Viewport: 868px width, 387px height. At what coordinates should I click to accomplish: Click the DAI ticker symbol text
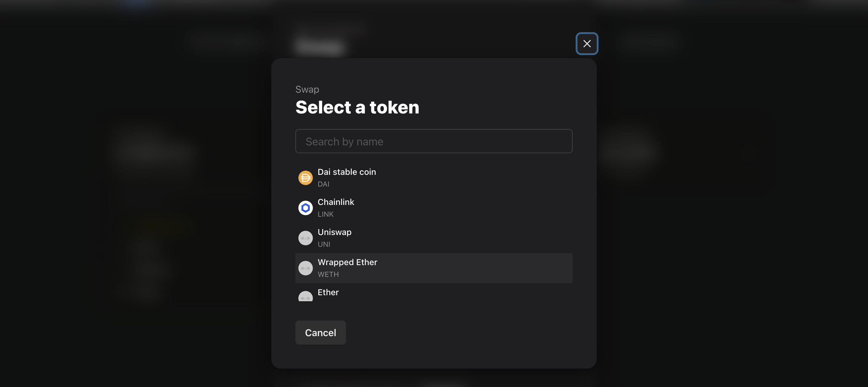point(323,184)
